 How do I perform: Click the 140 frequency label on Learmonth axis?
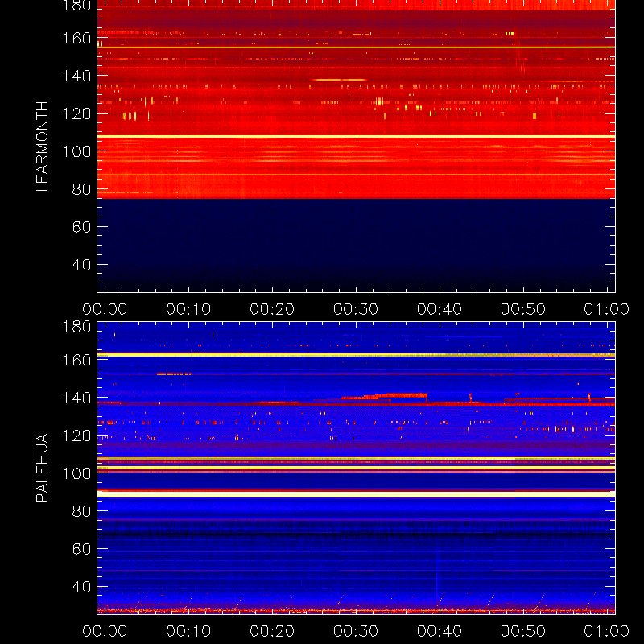tap(76, 76)
